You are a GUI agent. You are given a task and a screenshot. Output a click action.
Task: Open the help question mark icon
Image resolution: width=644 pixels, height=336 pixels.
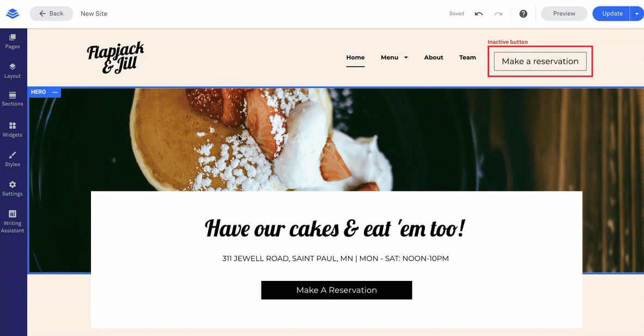(x=523, y=14)
